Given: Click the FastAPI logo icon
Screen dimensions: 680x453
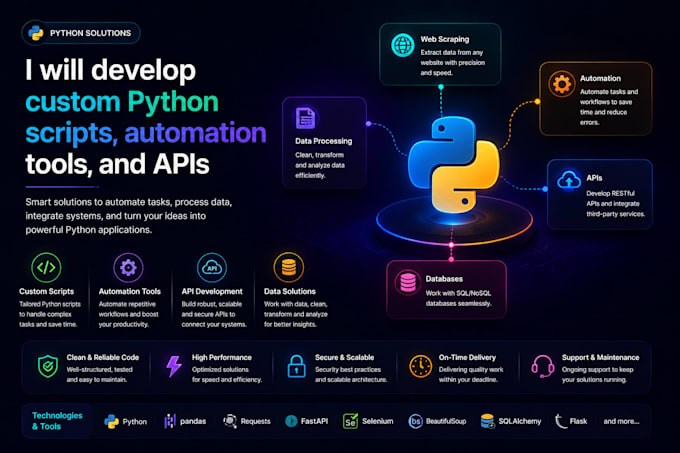Looking at the screenshot, I should [x=291, y=421].
